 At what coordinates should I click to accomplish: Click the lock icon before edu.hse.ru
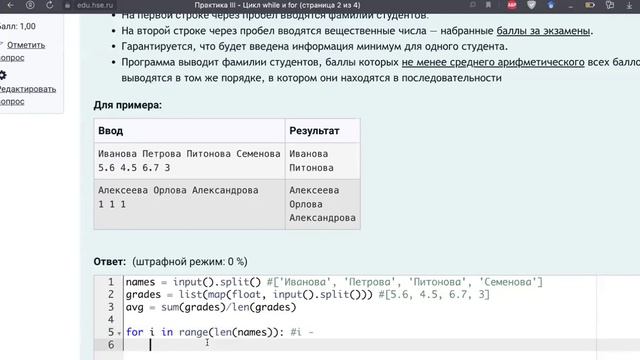coord(68,5)
